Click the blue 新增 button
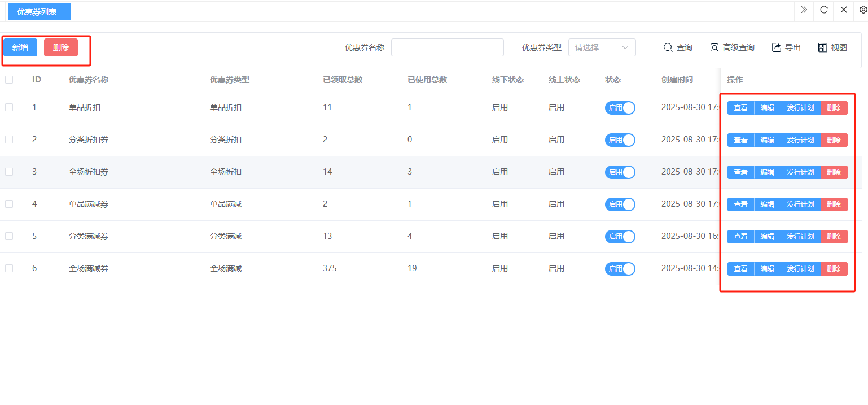The image size is (868, 405). (x=20, y=48)
